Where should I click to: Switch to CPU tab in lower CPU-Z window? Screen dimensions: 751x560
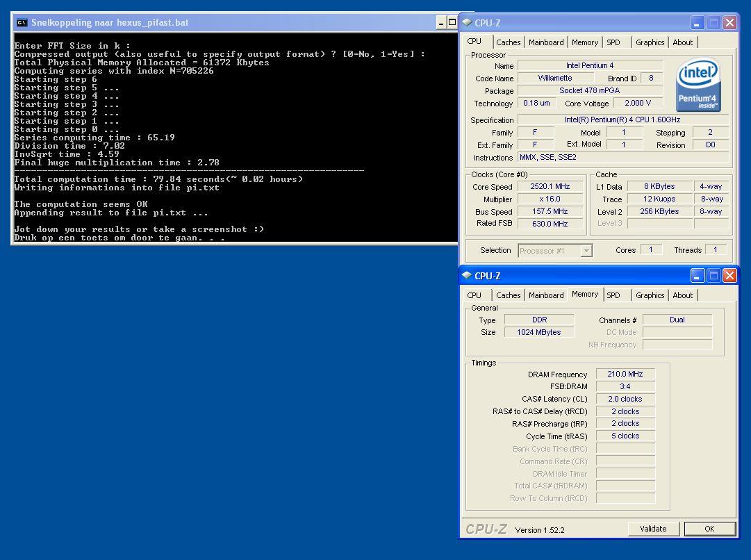pyautogui.click(x=474, y=295)
